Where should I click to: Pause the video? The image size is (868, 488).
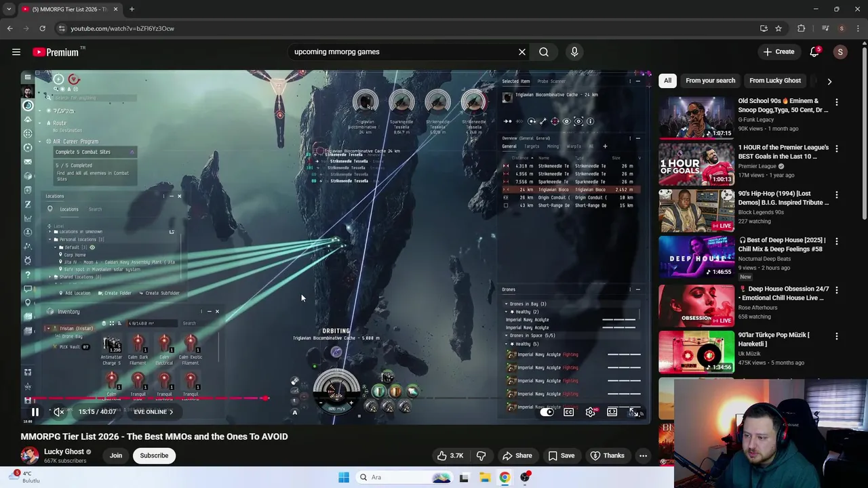[35, 411]
